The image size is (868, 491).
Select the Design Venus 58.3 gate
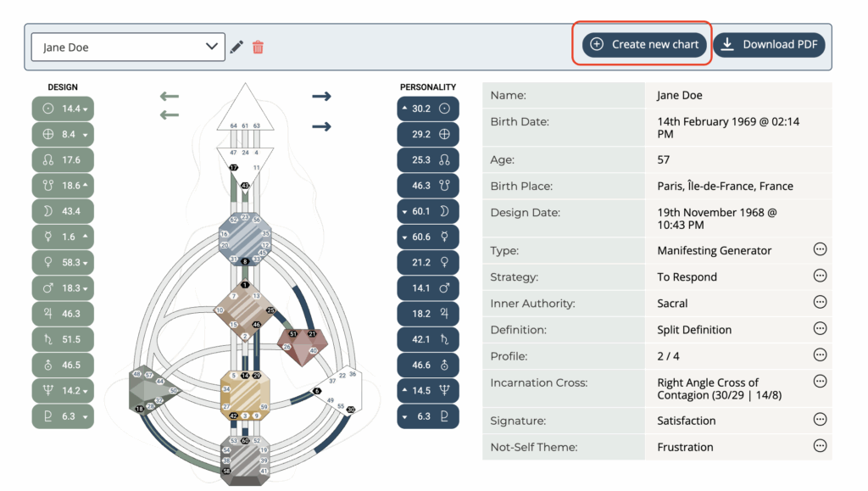63,263
